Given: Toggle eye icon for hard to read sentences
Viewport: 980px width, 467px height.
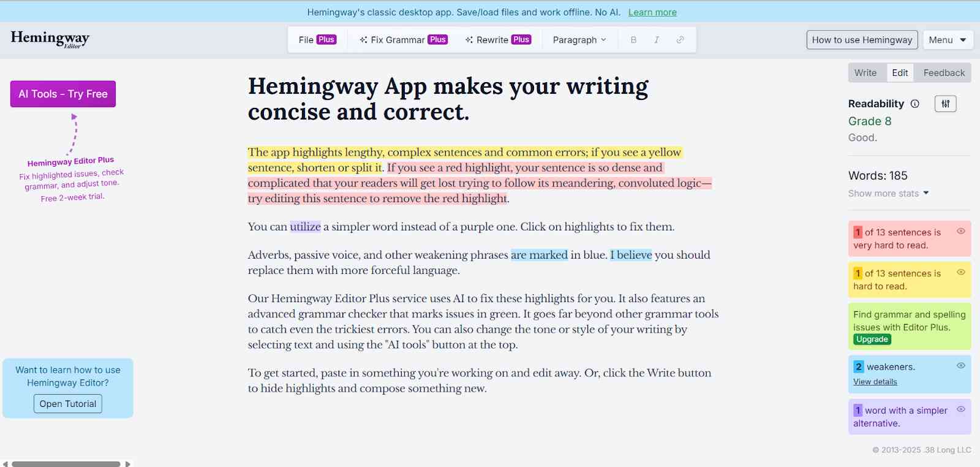Looking at the screenshot, I should (961, 272).
